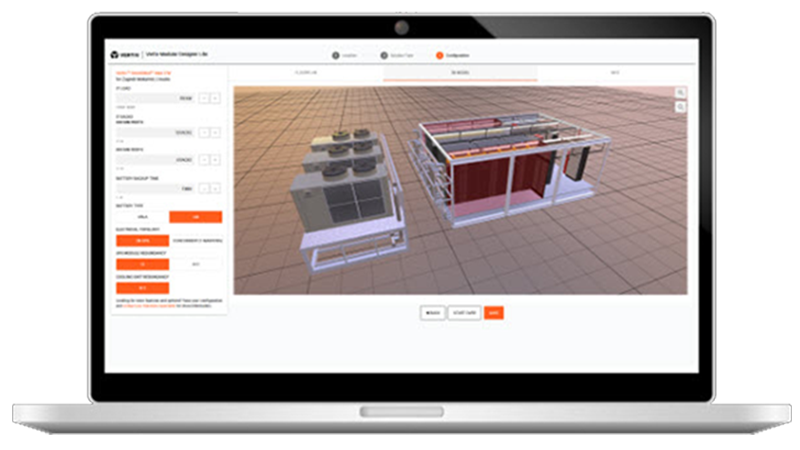The image size is (800, 450).
Task: Select VRLA battery type option
Action: (x=142, y=216)
